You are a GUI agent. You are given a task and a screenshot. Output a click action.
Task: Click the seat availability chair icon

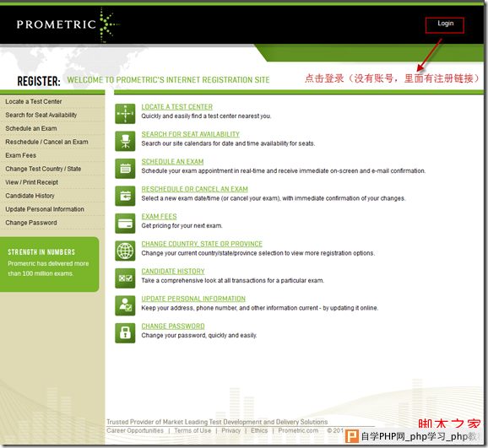[x=125, y=141]
